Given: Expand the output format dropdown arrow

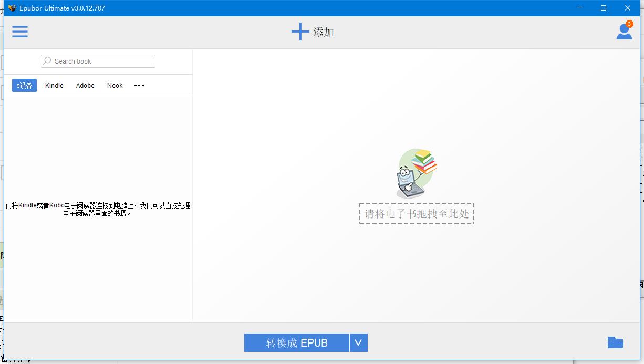Looking at the screenshot, I should [358, 343].
